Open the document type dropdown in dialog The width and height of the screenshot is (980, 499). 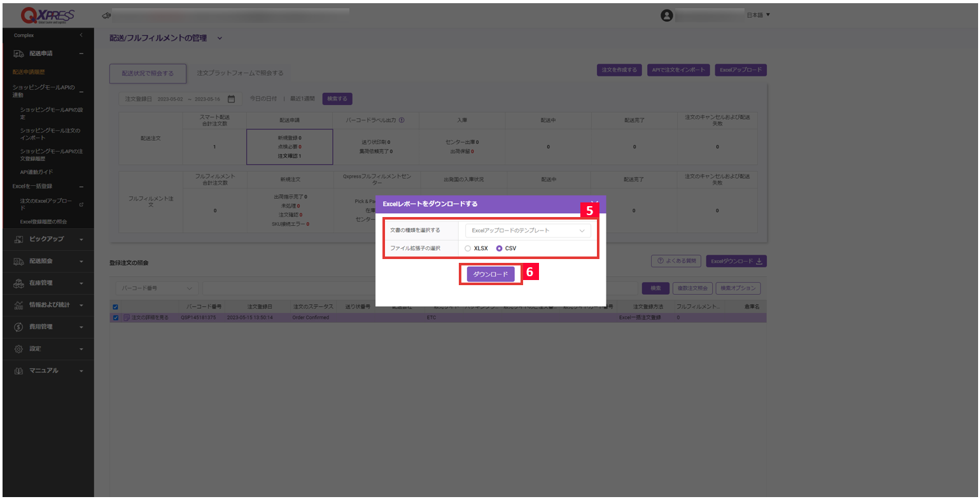(x=528, y=230)
